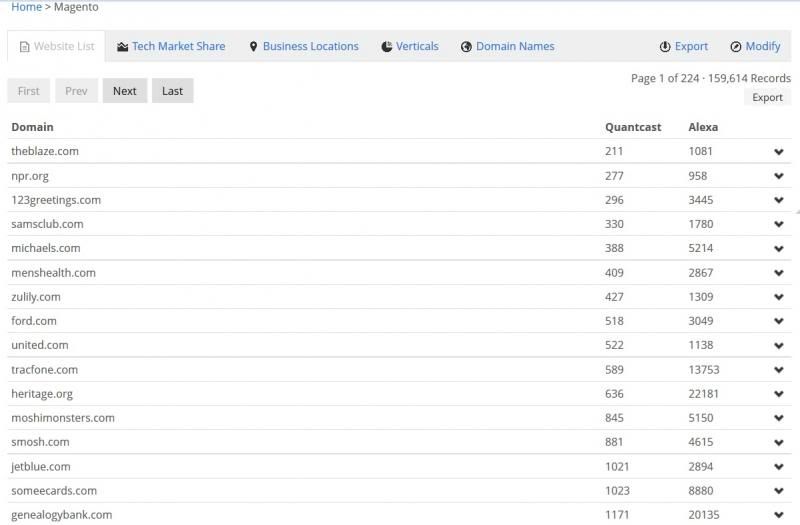Click the 159,614 Records page count text
This screenshot has width=800, height=525.
[749, 78]
